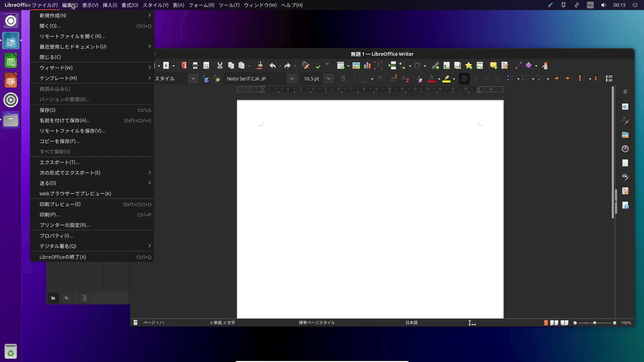Expand the Font Name dropdown arrow
Screen dimensions: 644x362
292,79
